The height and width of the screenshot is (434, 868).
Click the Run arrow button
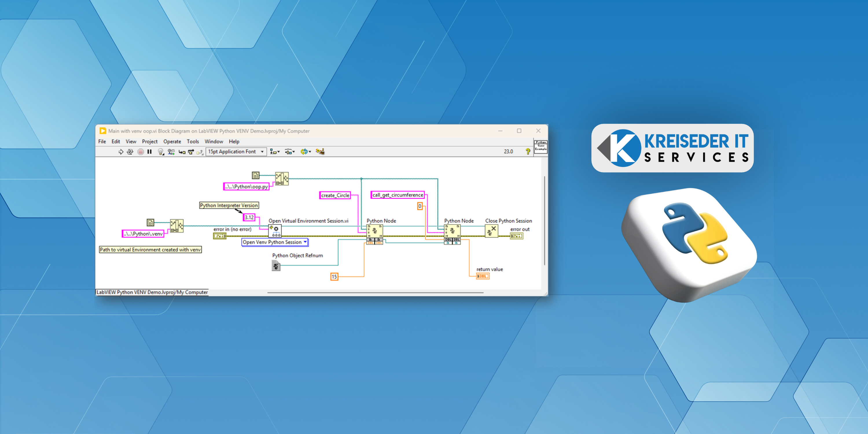[x=121, y=152]
